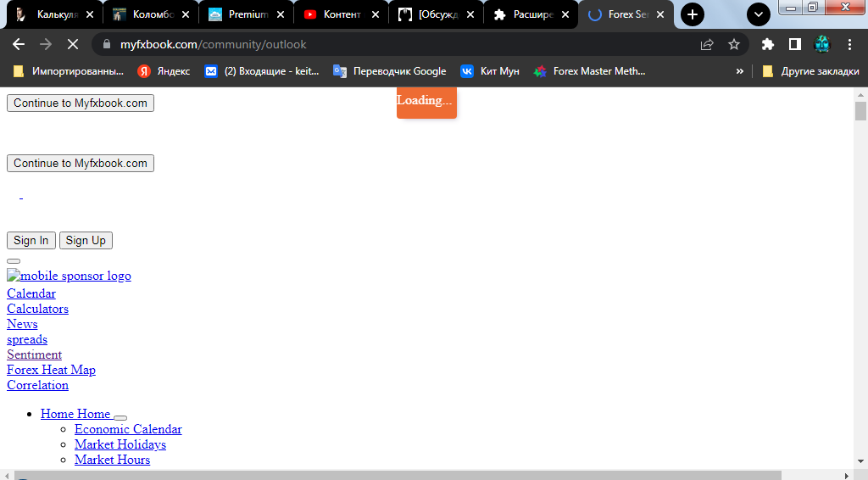Click the address bar URL

(213, 44)
